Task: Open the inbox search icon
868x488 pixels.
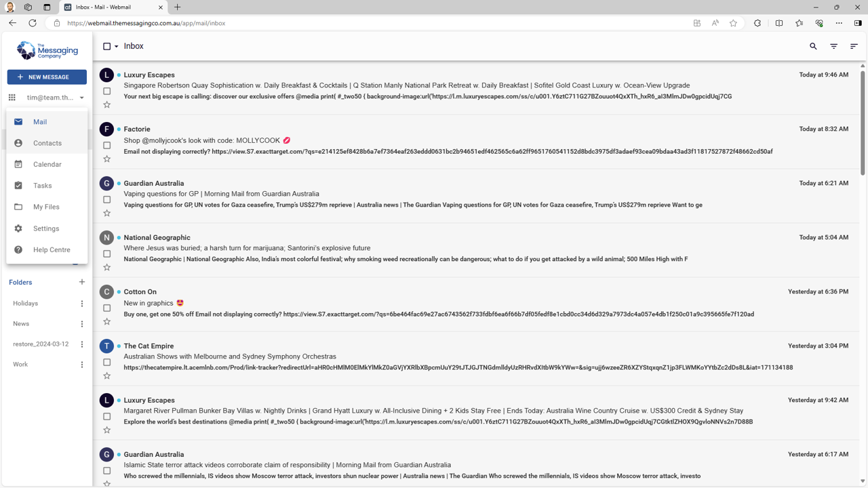Action: point(813,46)
